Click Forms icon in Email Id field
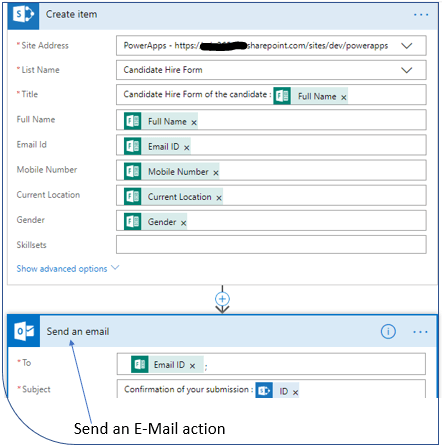This screenshot has height=448, width=442. click(132, 146)
